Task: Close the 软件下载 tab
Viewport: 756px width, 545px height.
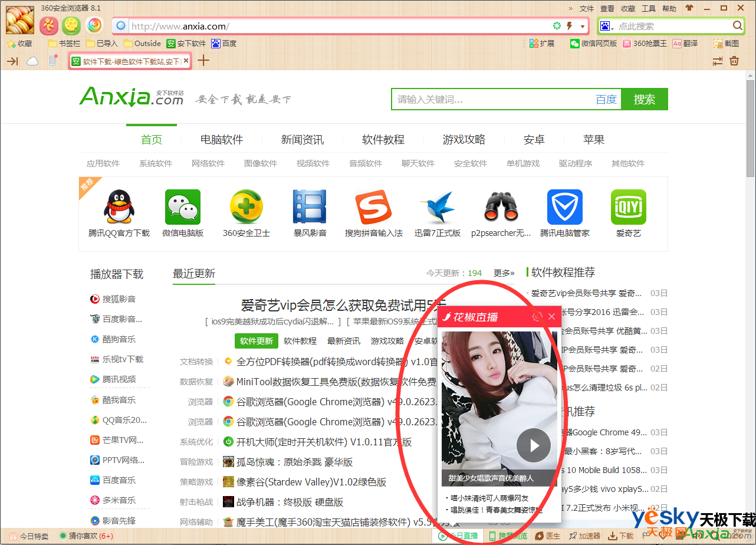Action: 186,60
